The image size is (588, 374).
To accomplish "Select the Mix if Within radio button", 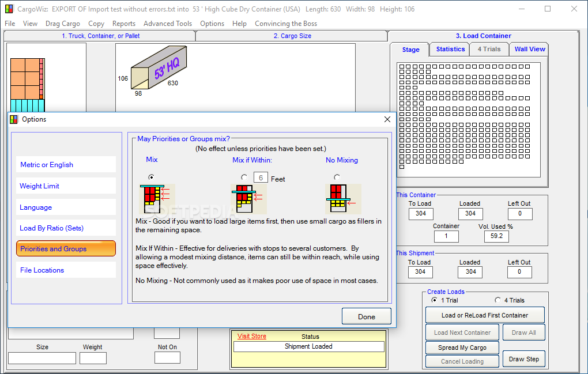I will point(244,177).
